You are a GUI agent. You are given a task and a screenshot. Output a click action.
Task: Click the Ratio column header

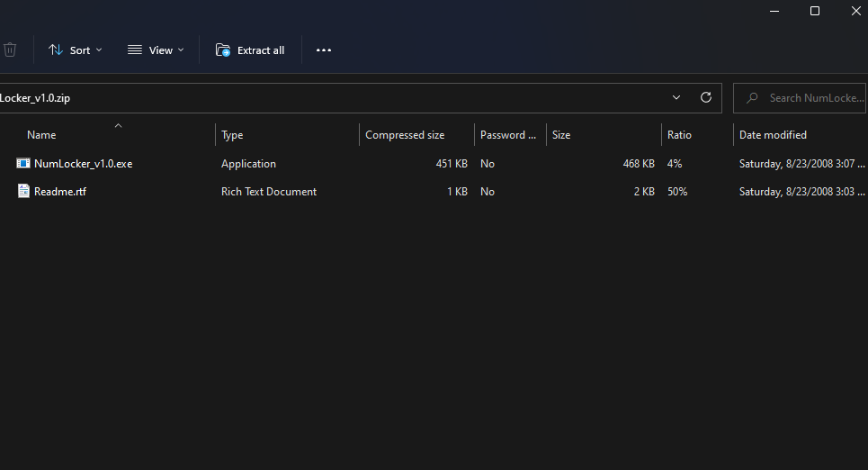coord(679,135)
